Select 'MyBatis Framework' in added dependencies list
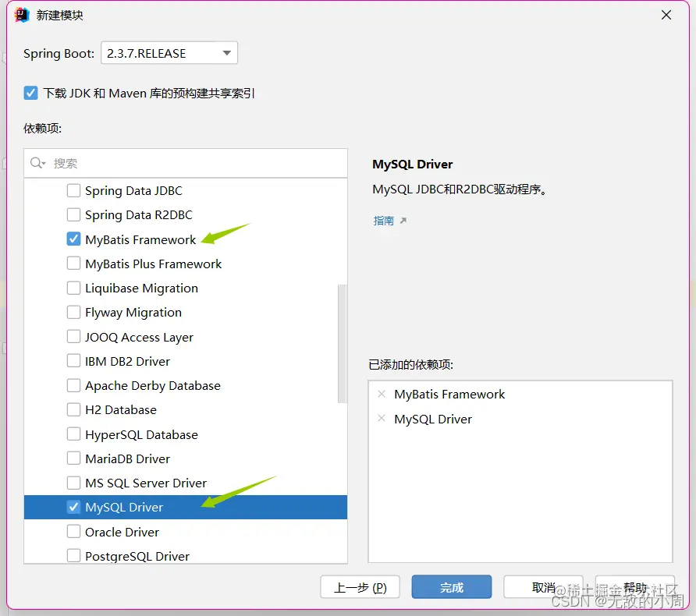Image resolution: width=696 pixels, height=616 pixels. [x=449, y=395]
